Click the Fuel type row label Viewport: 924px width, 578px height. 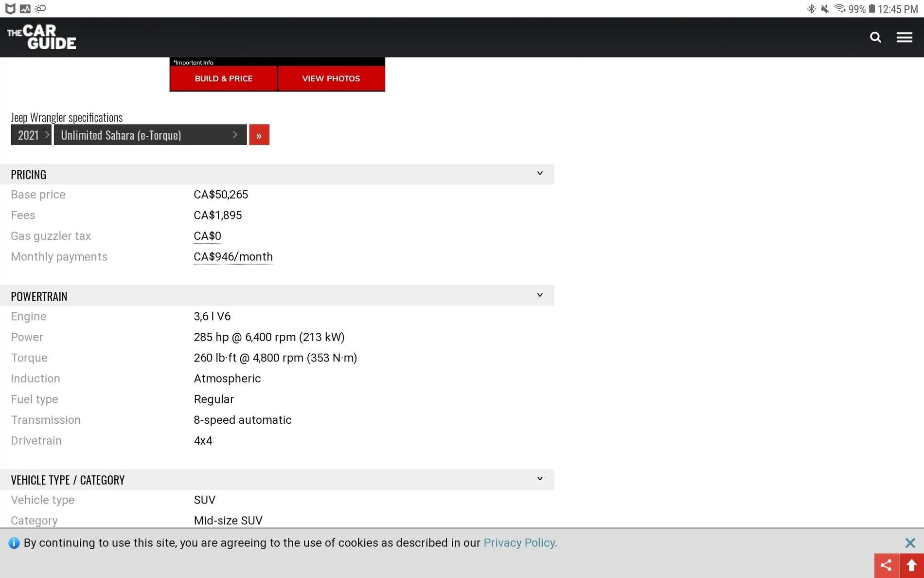(x=35, y=399)
